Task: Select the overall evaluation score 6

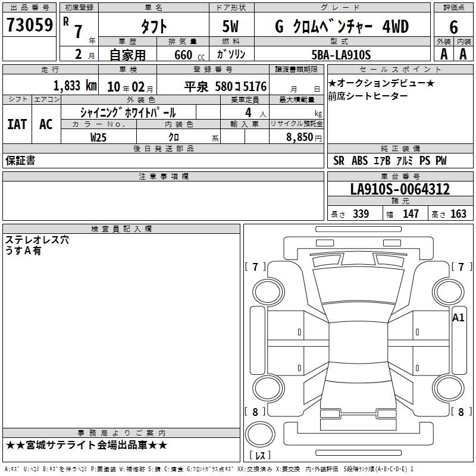Action: coord(453,27)
